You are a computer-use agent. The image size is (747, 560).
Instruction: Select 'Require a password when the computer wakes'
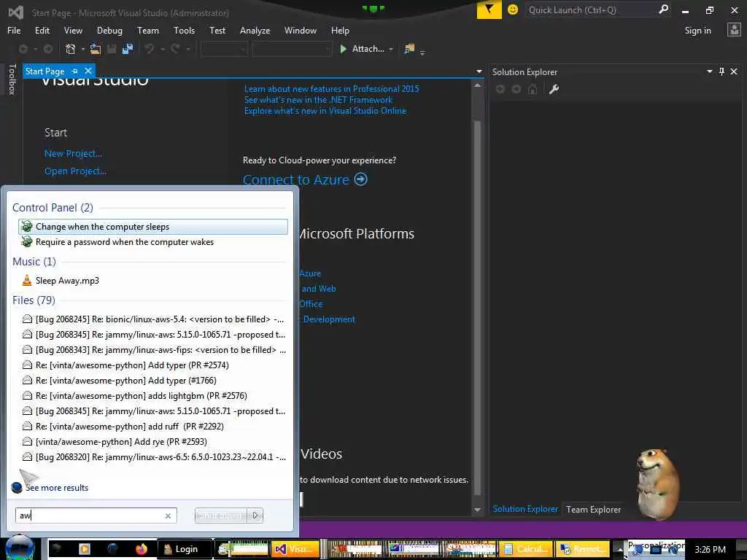[153, 242]
